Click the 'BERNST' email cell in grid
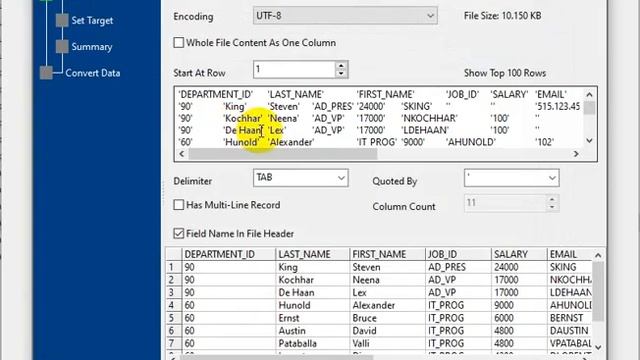The width and height of the screenshot is (640, 360). click(569, 318)
